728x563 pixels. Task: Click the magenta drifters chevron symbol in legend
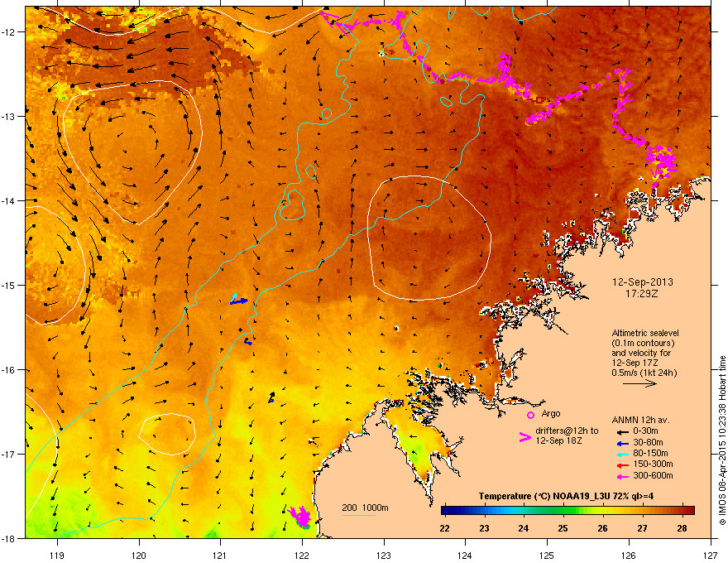[524, 436]
